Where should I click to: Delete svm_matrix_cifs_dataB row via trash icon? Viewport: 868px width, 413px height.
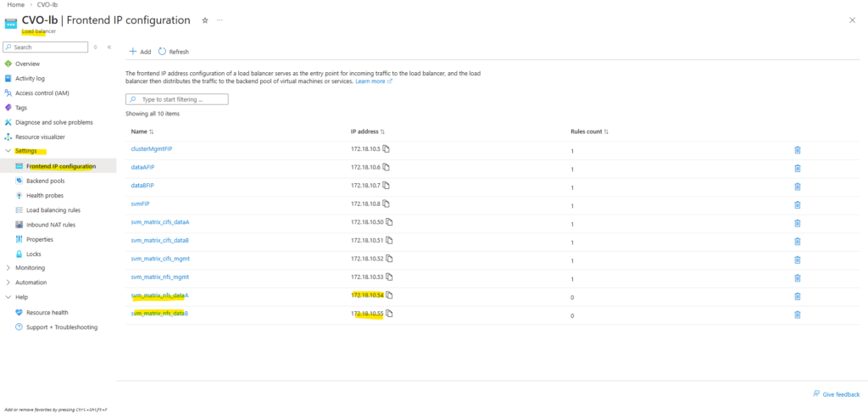tap(797, 242)
